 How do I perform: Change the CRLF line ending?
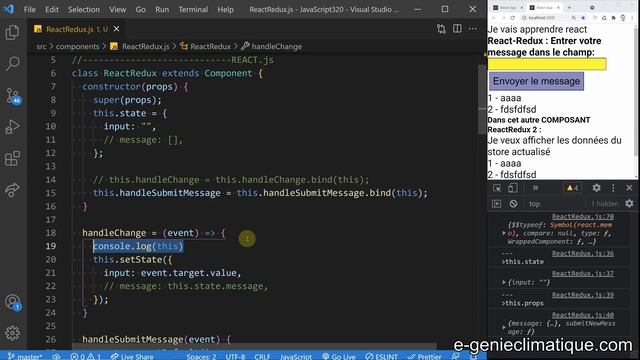[x=262, y=356]
